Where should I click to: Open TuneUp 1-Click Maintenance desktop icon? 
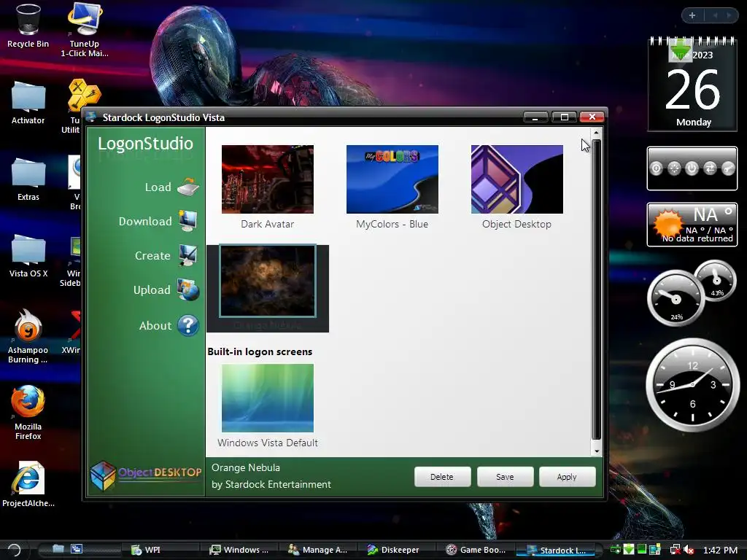pyautogui.click(x=85, y=28)
